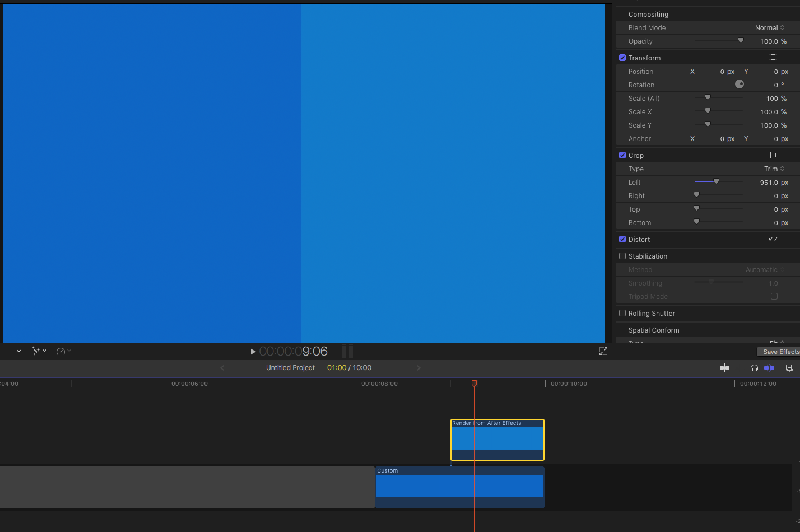Click the Compositing section label
Screen dimensions: 800x532
[648, 15]
